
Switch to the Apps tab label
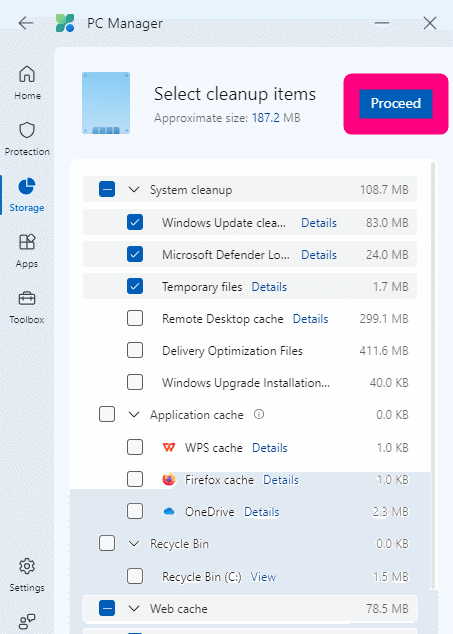[x=27, y=264]
